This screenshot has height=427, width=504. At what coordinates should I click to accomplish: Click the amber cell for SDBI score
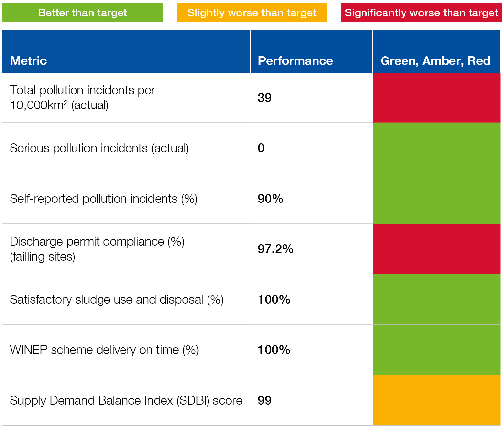(436, 400)
